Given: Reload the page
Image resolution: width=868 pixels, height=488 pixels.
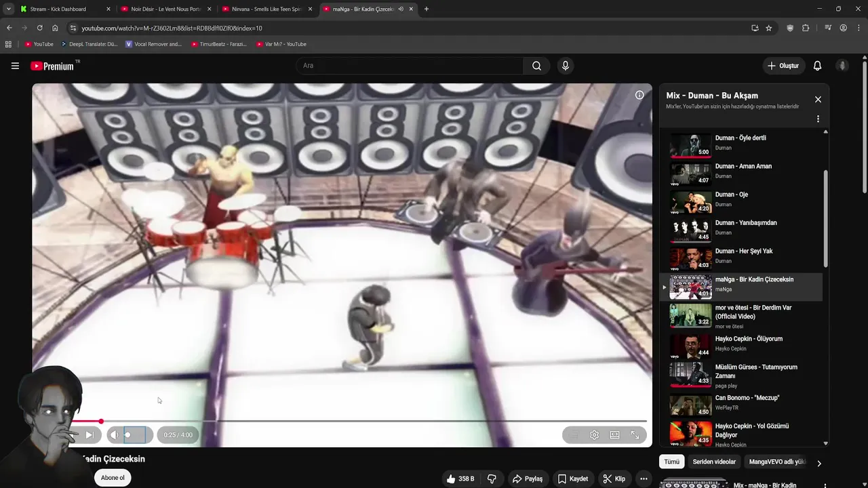Looking at the screenshot, I should [39, 28].
